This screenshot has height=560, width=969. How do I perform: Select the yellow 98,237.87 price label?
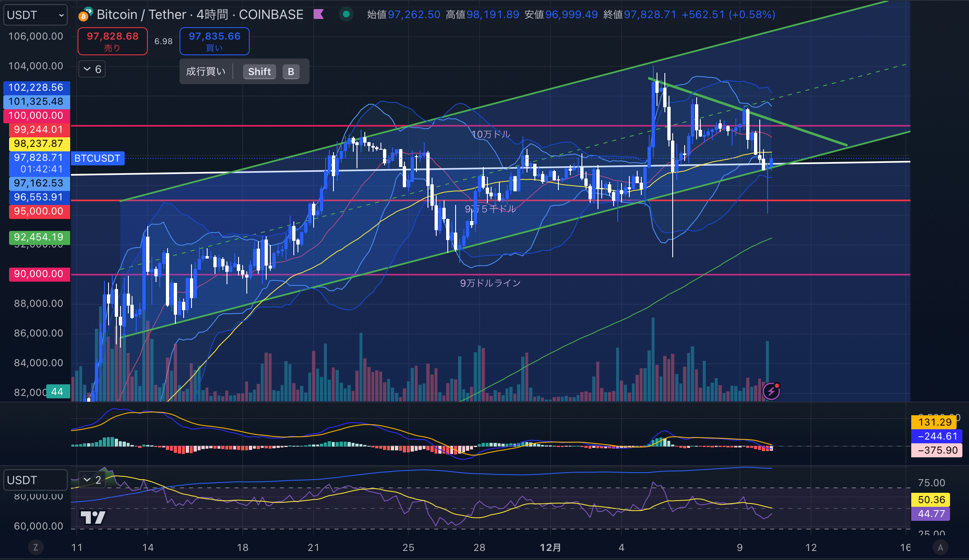point(39,144)
